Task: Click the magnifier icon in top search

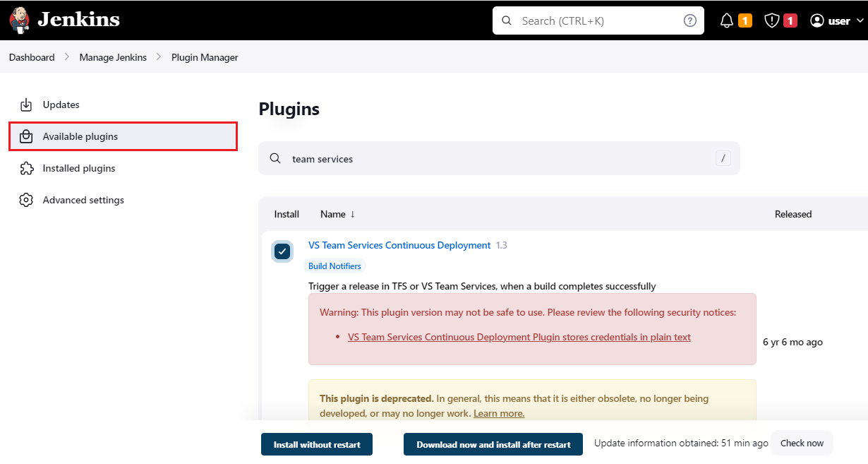Action: [x=506, y=20]
